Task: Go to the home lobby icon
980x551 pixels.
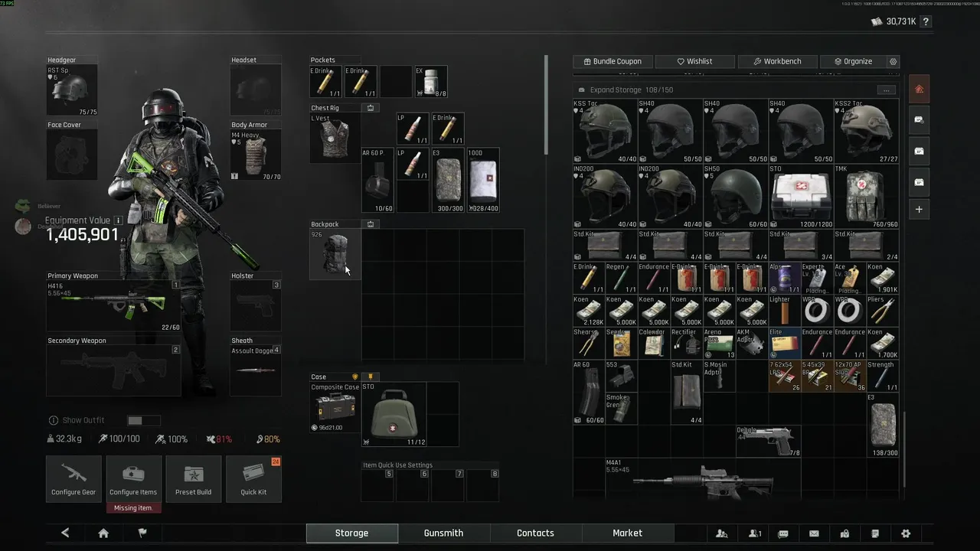Action: (x=103, y=533)
